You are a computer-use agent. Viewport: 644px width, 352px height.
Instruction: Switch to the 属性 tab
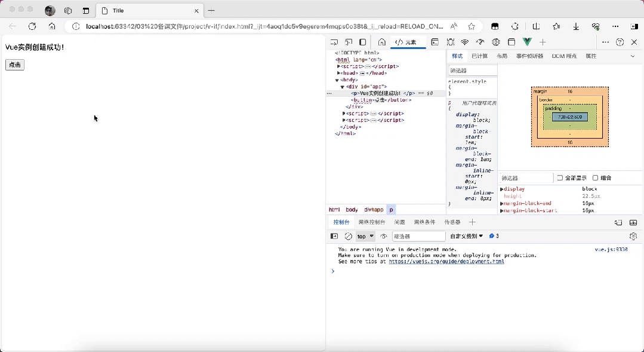click(x=591, y=56)
